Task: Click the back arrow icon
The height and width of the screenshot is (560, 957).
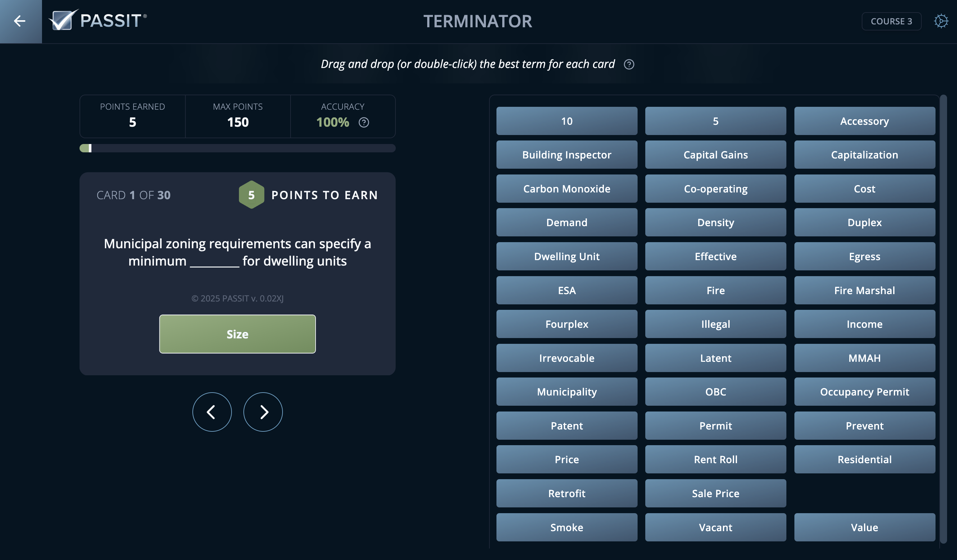Action: (20, 21)
